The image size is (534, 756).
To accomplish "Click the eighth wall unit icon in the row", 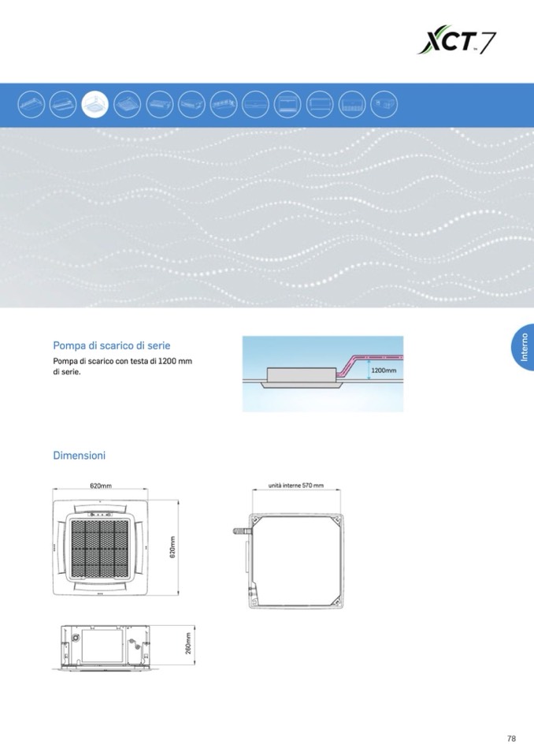I will point(256,104).
